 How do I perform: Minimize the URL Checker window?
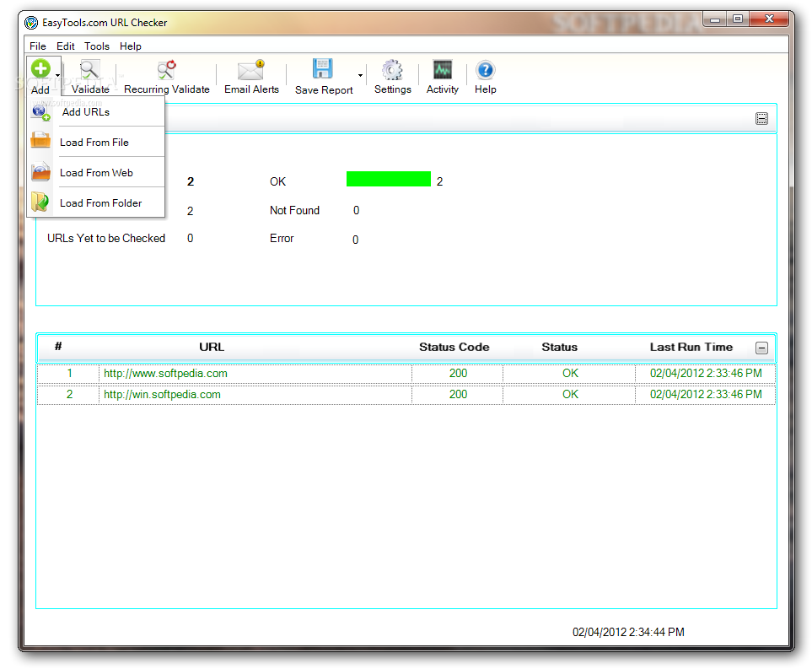pyautogui.click(x=715, y=19)
